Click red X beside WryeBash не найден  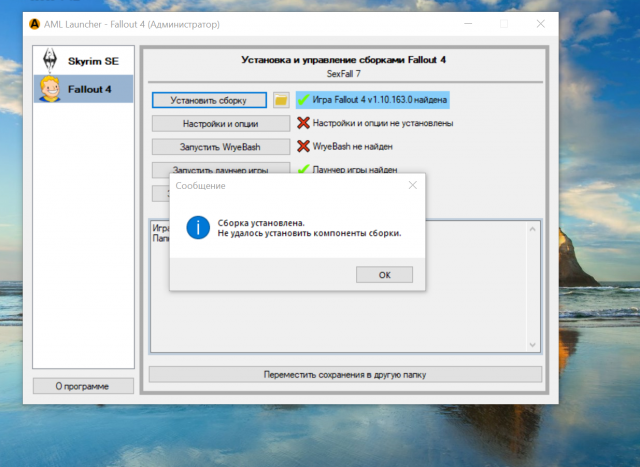point(304,146)
